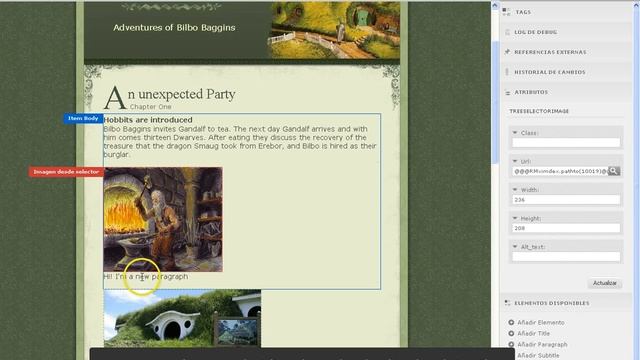Click the Adventures of Bilbo Baggins header text
The image size is (640, 360).
174,28
